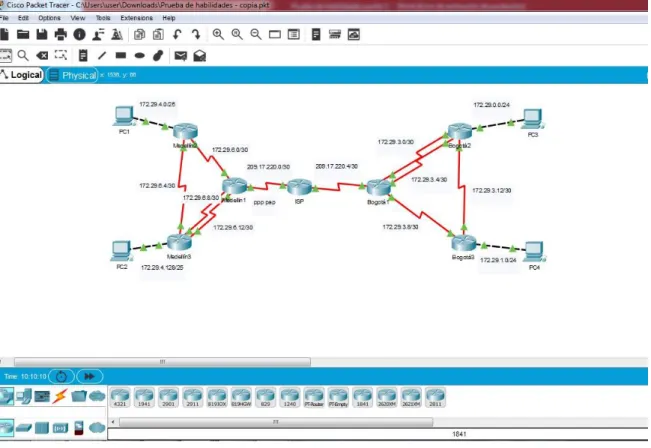The width and height of the screenshot is (651, 448).
Task: Click the Open file folder icon
Action: pos(23,34)
